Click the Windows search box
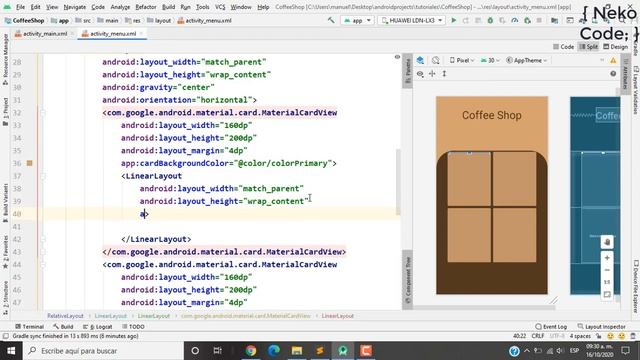This screenshot has height=360, width=640. pyautogui.click(x=103, y=351)
